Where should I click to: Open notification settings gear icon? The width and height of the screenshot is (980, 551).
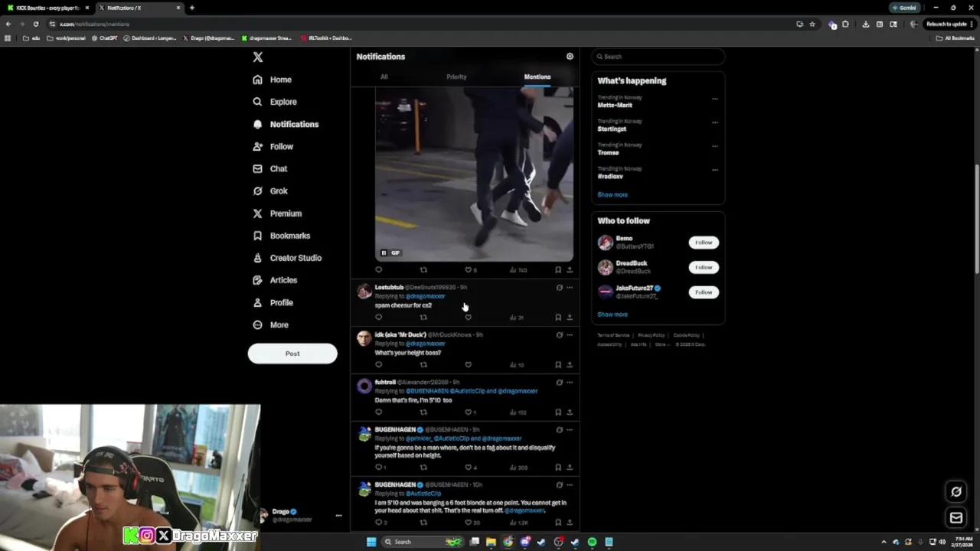pos(570,57)
